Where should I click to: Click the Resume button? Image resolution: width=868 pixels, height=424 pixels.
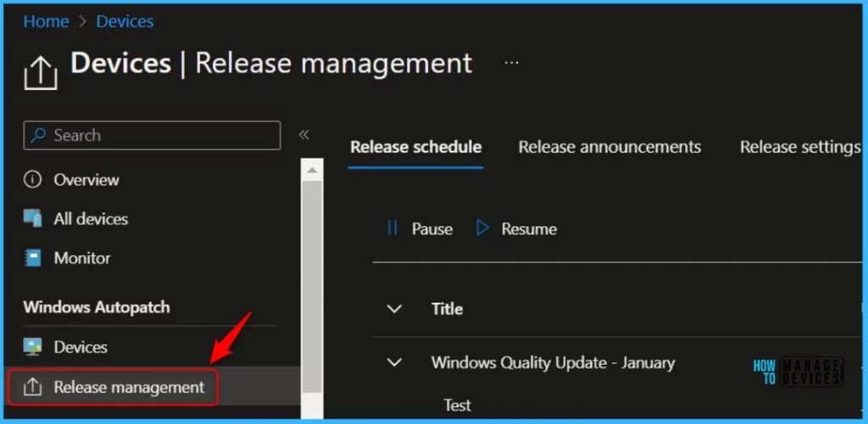[x=516, y=229]
